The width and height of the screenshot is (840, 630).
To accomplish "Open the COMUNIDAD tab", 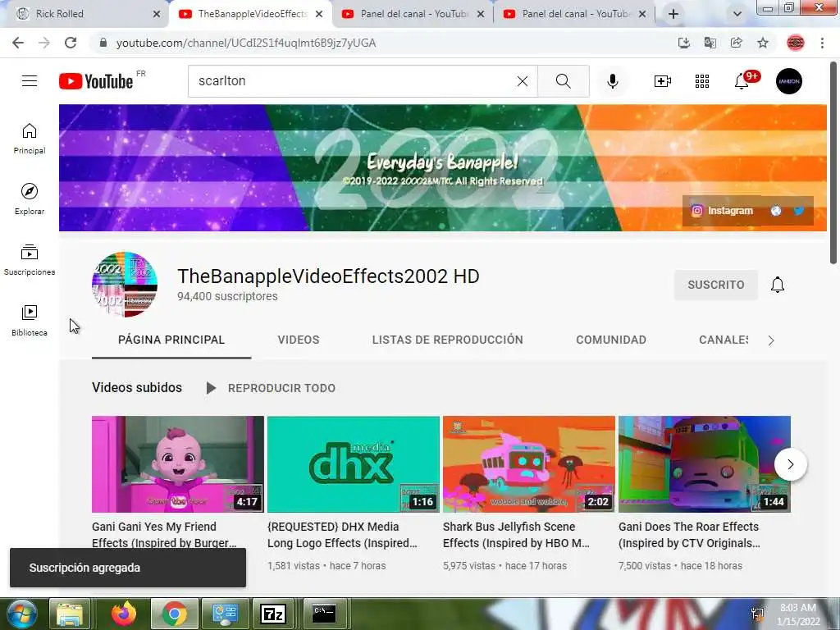I will coord(610,340).
